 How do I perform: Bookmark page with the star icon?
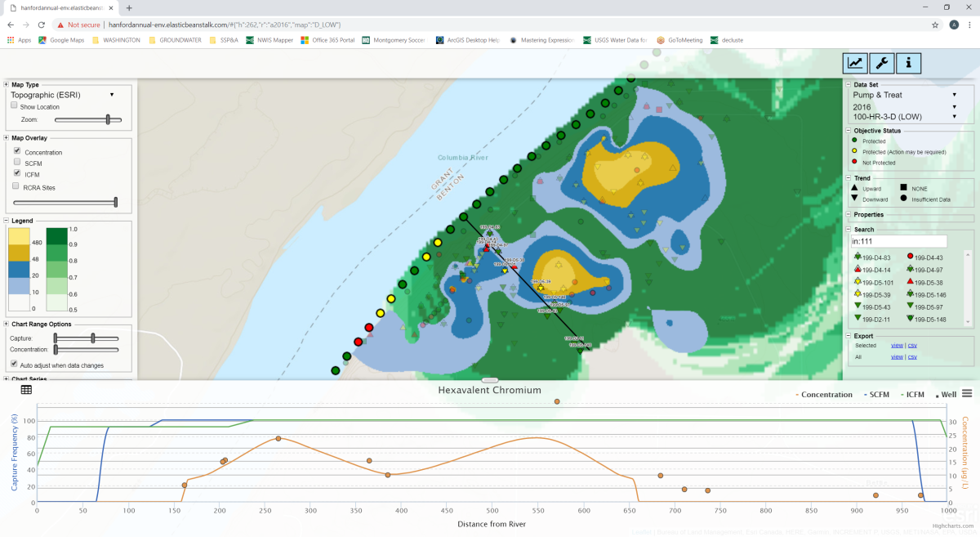point(935,25)
